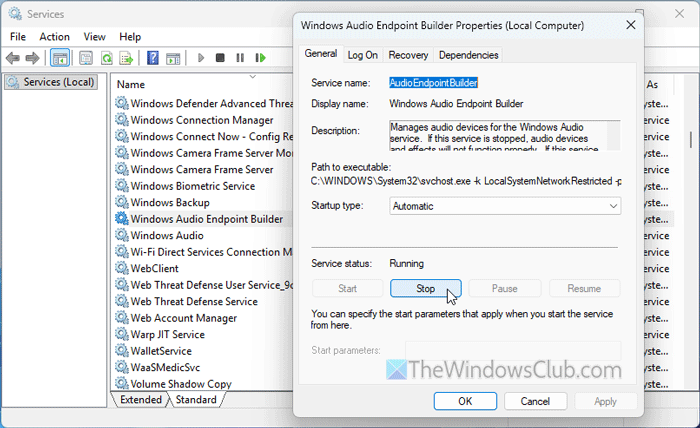Switch to the General tab
The image size is (700, 428).
pos(321,54)
